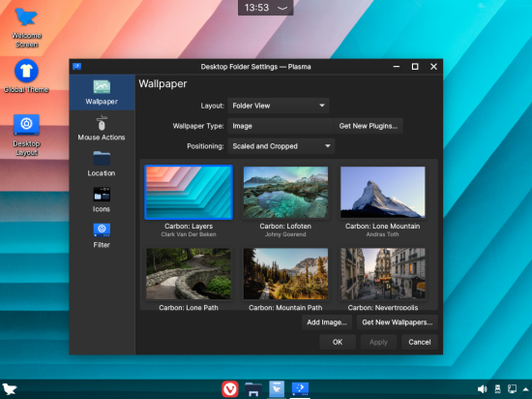Choose the Carbon: Lofoten wallpaper
The width and height of the screenshot is (532, 399).
tap(285, 192)
